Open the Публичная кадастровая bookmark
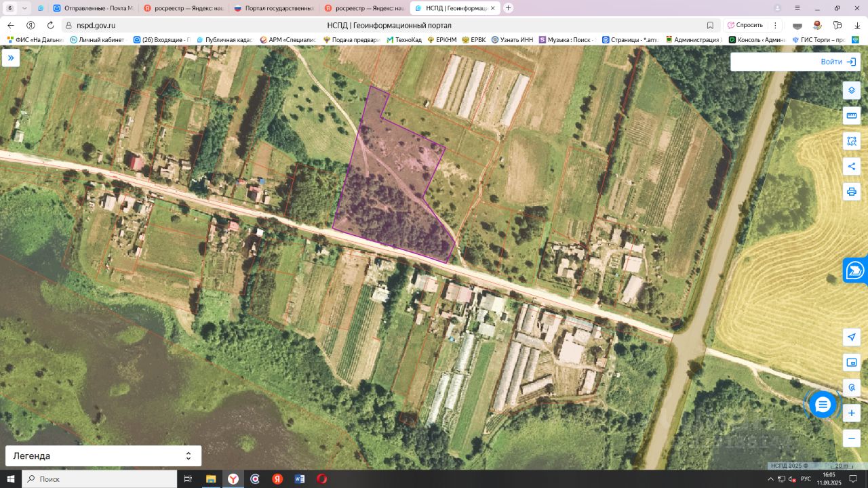Image resolution: width=868 pixels, height=488 pixels. pos(224,40)
